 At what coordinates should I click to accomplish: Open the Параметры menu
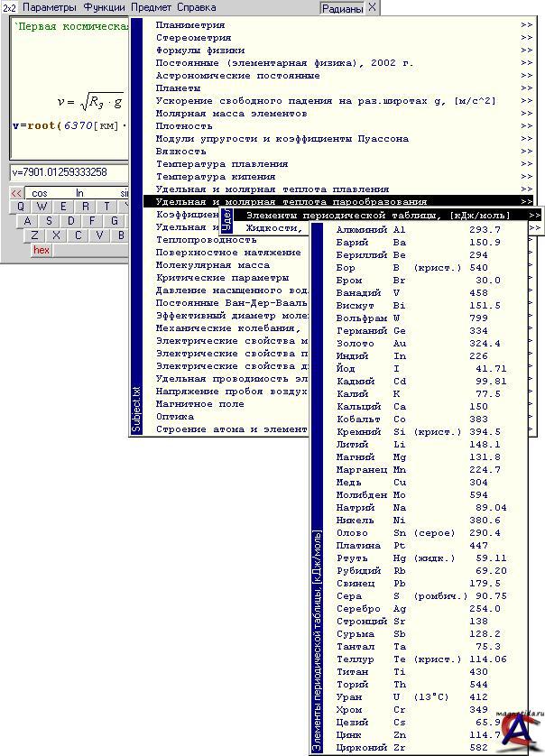50,7
